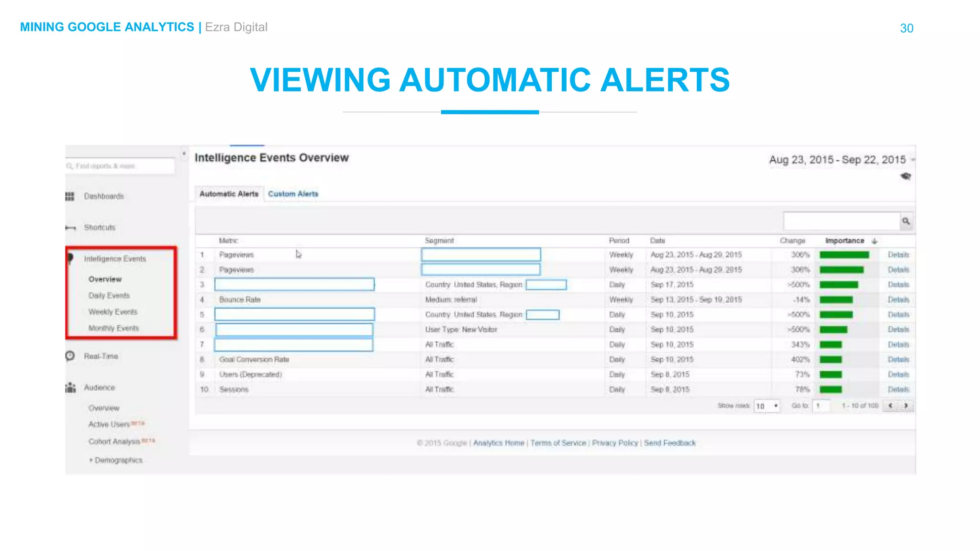Image resolution: width=980 pixels, height=551 pixels.
Task: Click the Segment column header
Action: (439, 241)
